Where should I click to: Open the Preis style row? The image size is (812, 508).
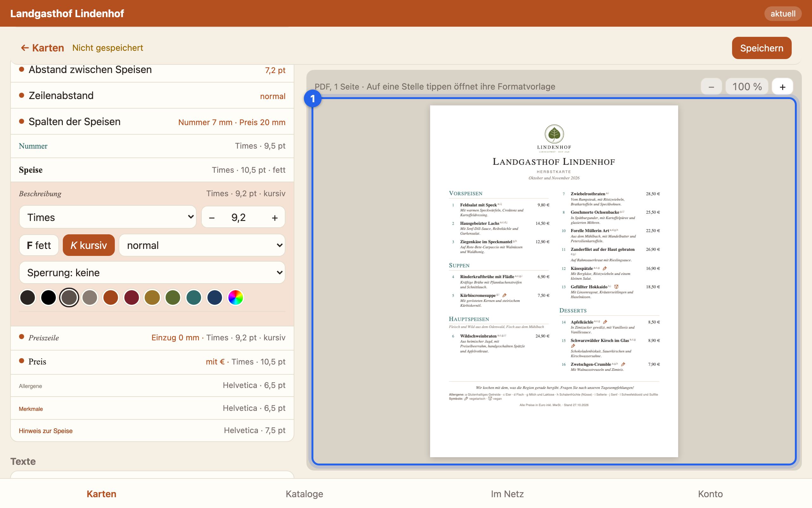pos(152,362)
